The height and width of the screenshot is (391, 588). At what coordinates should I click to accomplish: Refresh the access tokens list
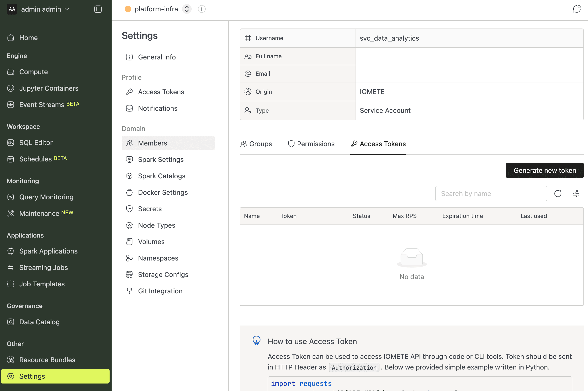tap(558, 194)
